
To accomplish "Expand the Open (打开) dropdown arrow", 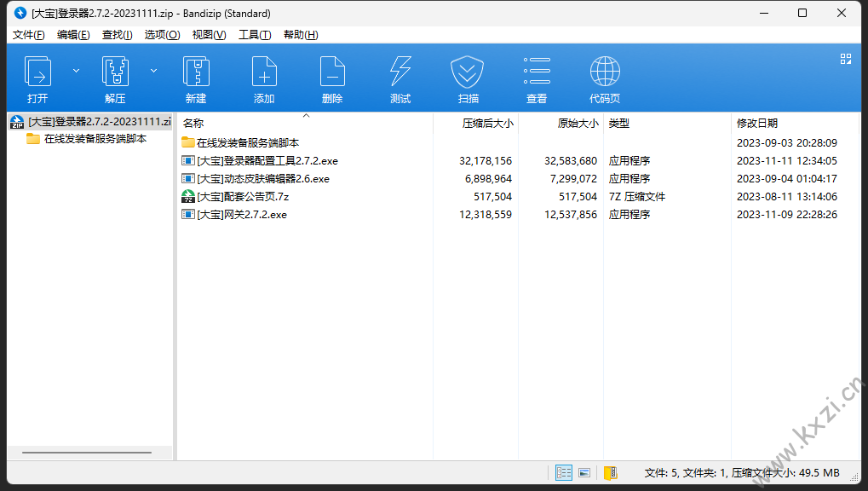I will tap(77, 71).
